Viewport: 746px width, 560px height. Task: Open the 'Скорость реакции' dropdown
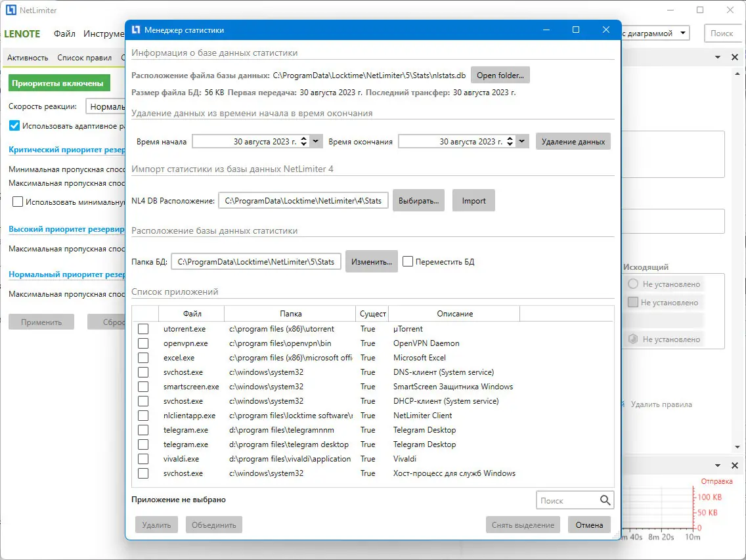(x=106, y=106)
